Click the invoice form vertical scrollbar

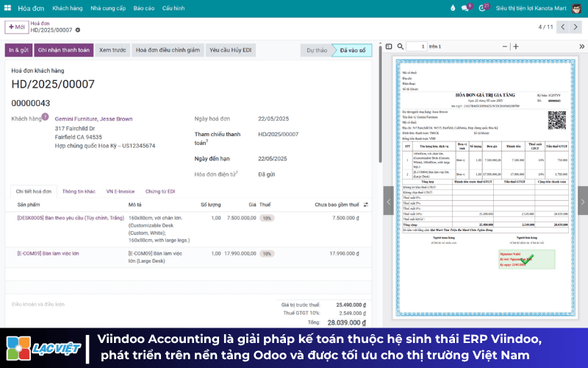(380, 105)
